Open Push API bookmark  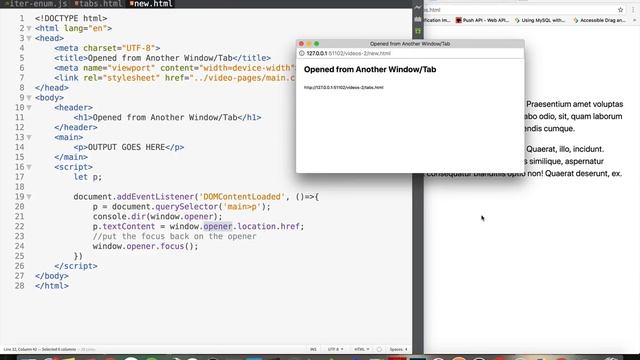[482, 20]
